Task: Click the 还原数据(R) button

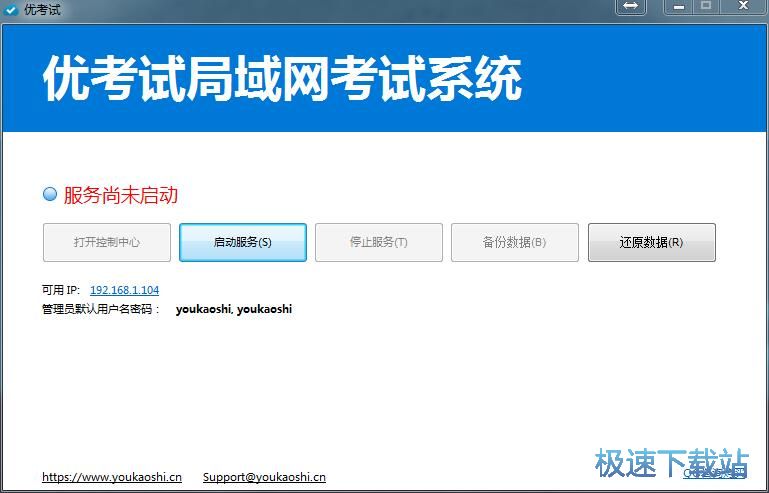Action: (651, 242)
